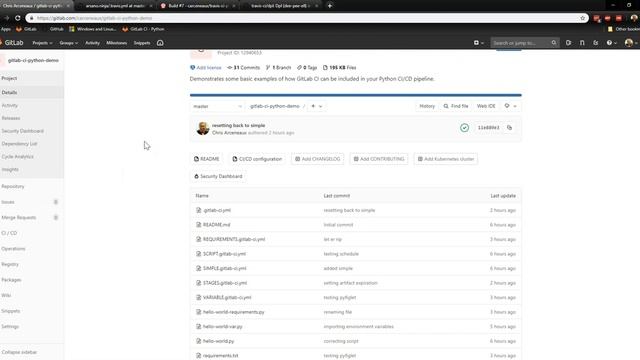
Task: Open the CI/CD configuration button
Action: (257, 159)
